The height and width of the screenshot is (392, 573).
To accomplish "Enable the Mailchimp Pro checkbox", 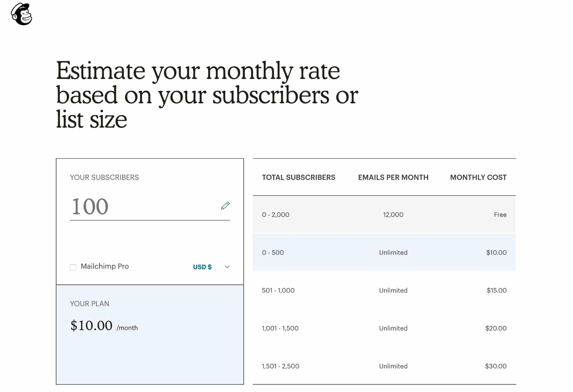I will 73,267.
